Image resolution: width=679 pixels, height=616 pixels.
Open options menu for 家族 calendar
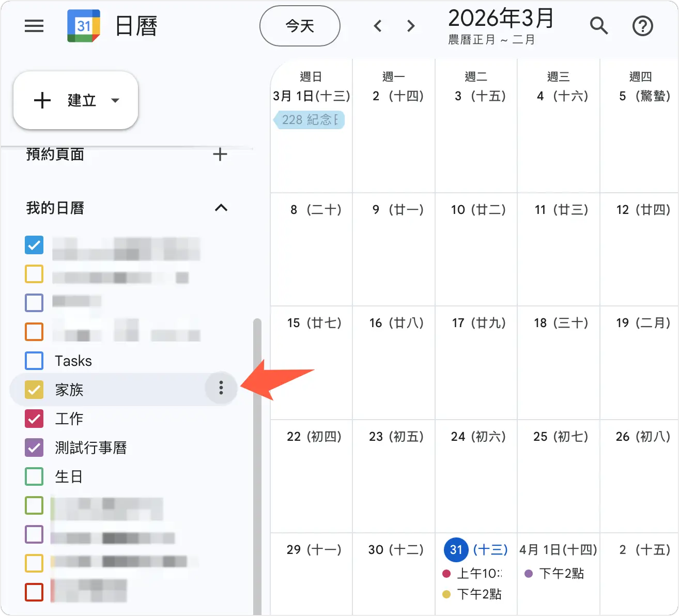click(221, 388)
